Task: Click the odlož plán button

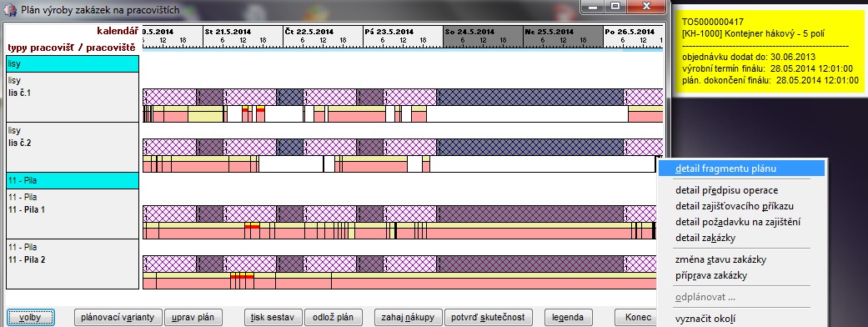Action: (x=333, y=318)
